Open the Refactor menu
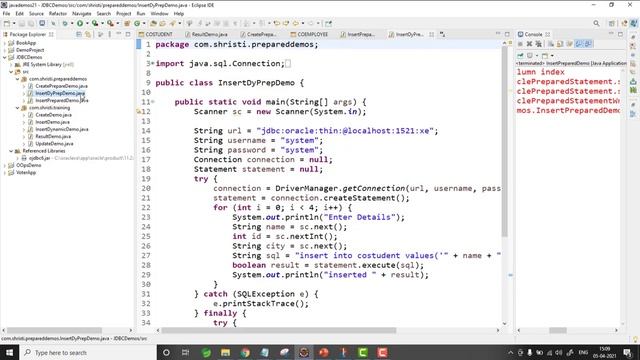The image size is (640, 360). [58, 13]
